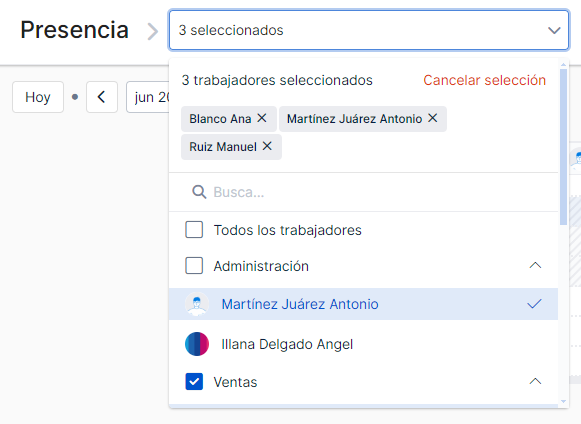Click checkmark beside Martínez Juárez Antonio

534,304
